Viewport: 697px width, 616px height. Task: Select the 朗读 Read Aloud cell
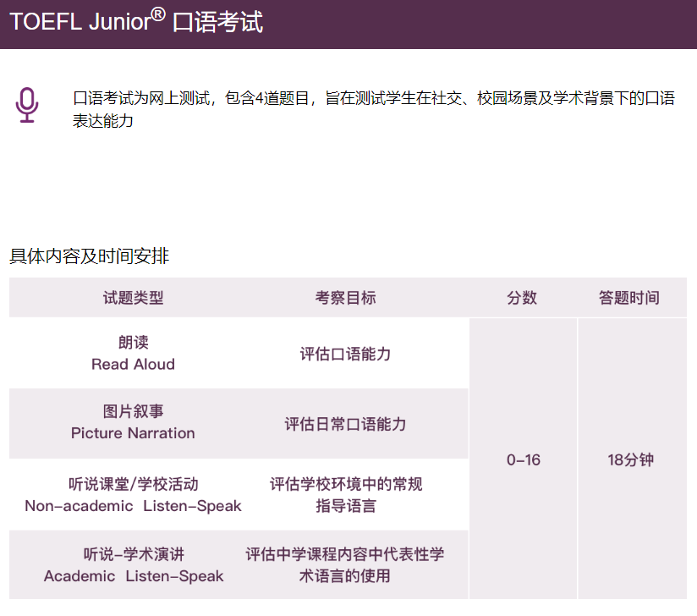tap(133, 353)
